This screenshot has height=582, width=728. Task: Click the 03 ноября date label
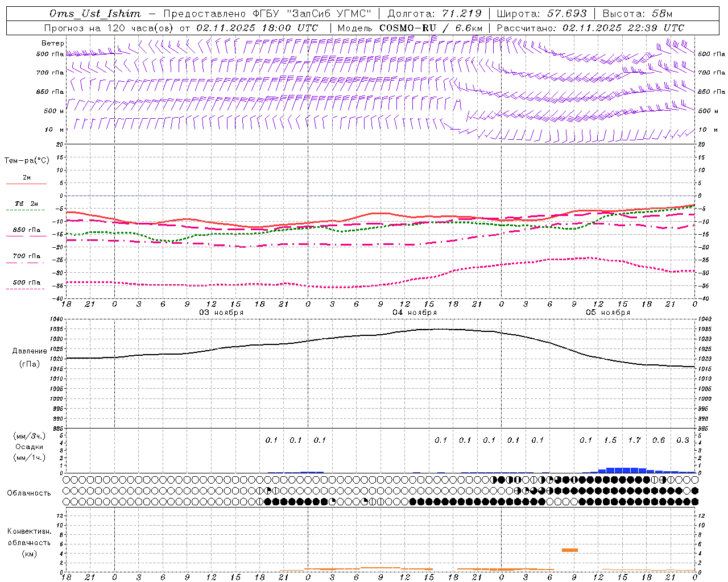point(221,313)
